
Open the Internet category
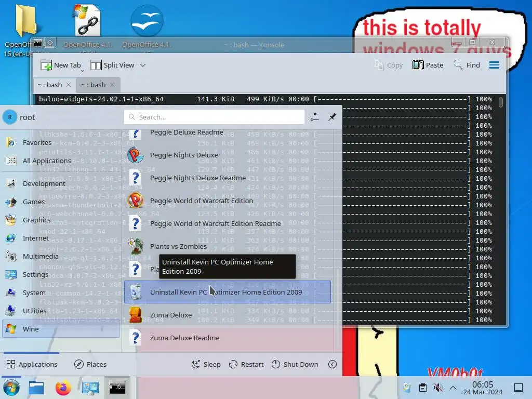pos(60,238)
